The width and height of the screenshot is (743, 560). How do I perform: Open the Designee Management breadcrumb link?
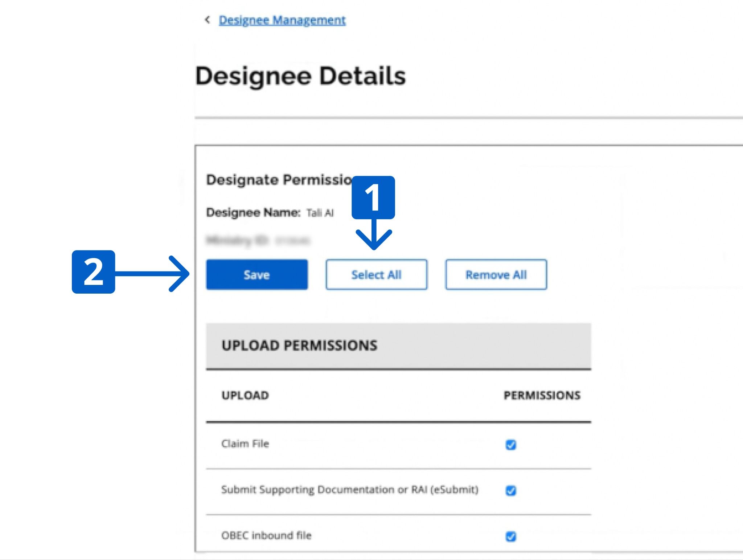[282, 20]
